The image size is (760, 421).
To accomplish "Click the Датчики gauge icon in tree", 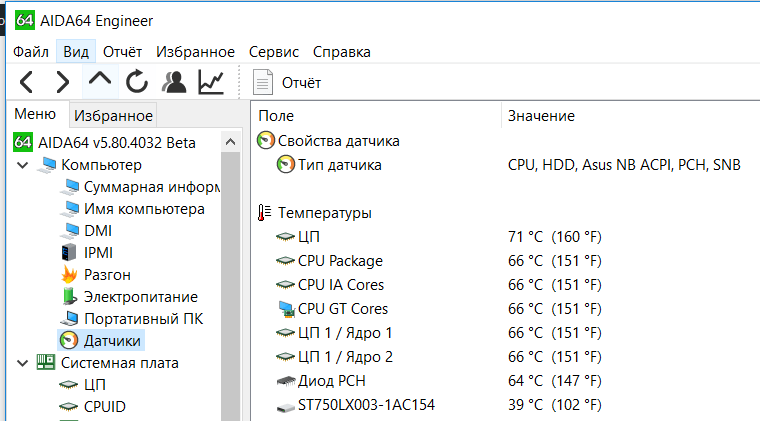I will [69, 340].
